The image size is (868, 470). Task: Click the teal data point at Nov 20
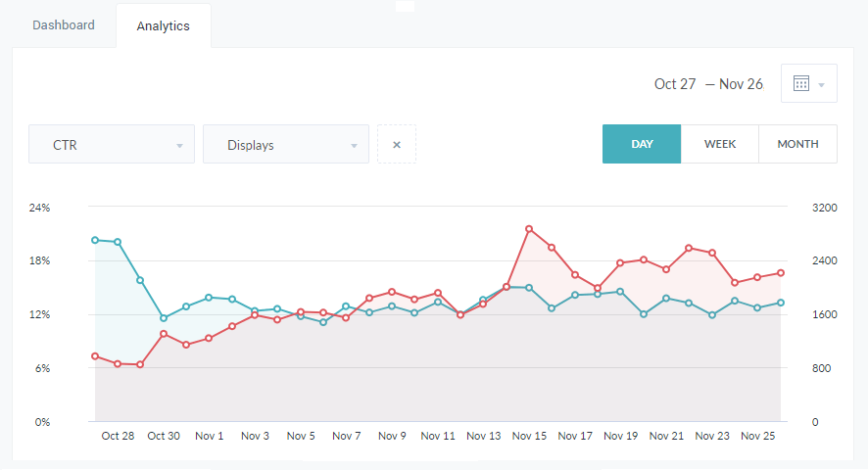click(644, 314)
